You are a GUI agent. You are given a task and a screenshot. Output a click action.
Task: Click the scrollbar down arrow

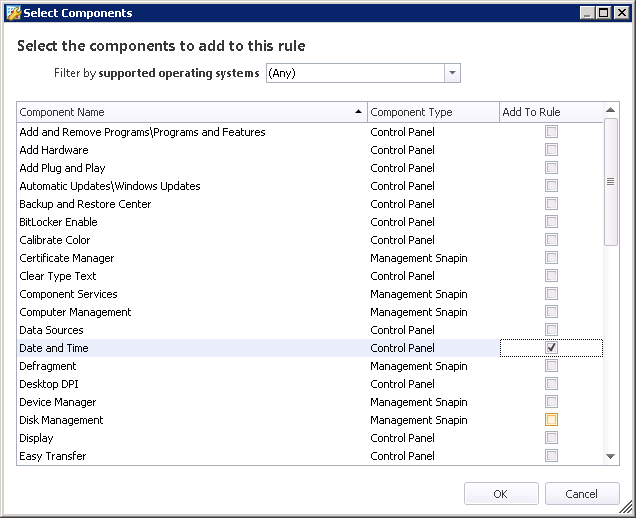pos(610,457)
